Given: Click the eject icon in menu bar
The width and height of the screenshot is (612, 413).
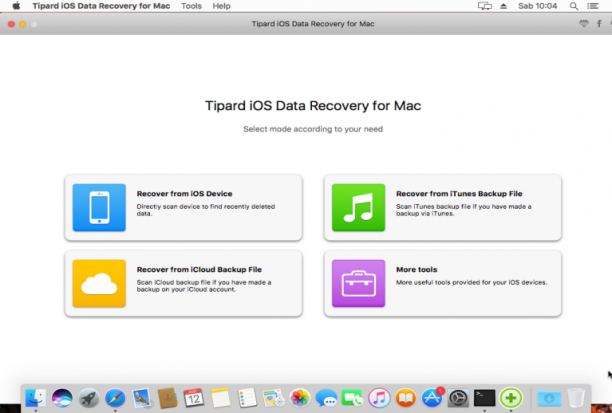Looking at the screenshot, I should pos(503,6).
